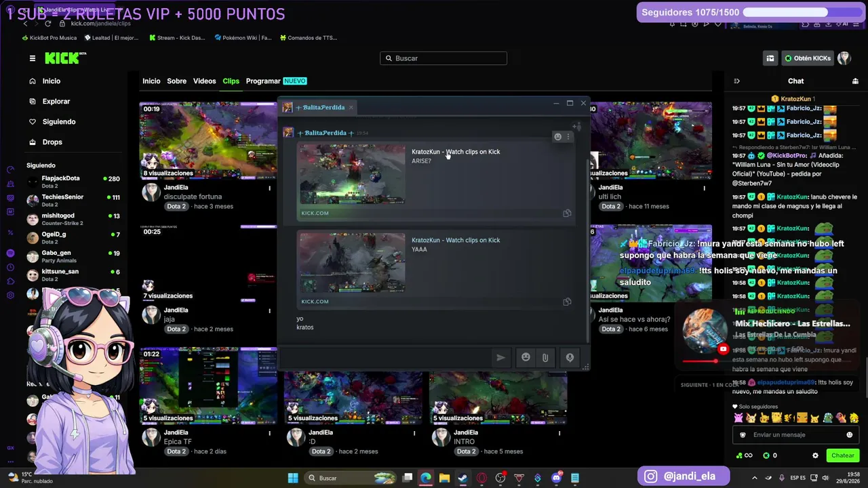
Task: Click the KratozKun pinned name in chat header
Action: [797, 99]
